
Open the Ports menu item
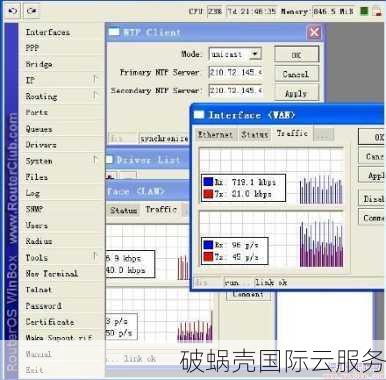[x=37, y=112]
